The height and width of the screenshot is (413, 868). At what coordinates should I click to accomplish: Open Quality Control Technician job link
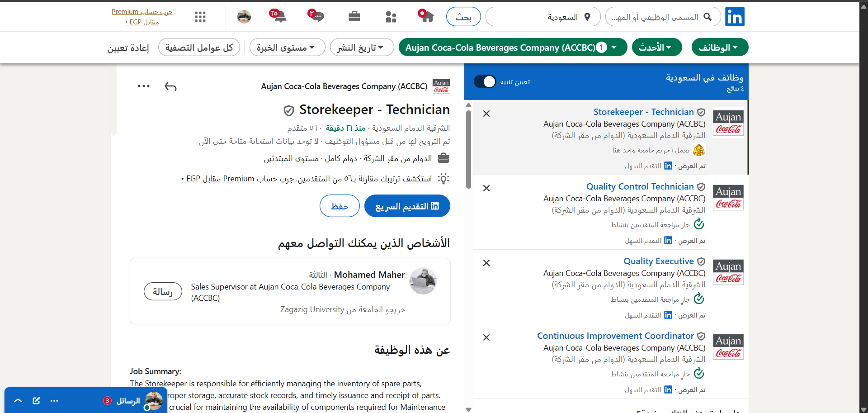point(640,186)
